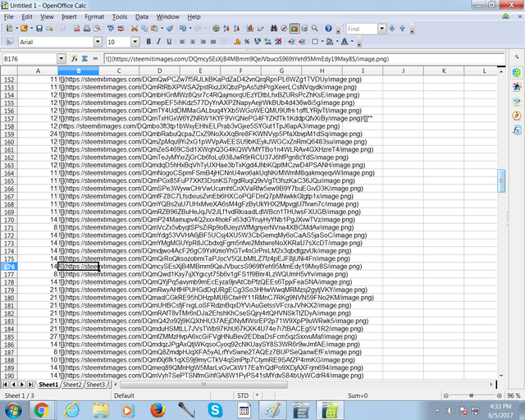Open the Function Wizard icon

tap(75, 58)
